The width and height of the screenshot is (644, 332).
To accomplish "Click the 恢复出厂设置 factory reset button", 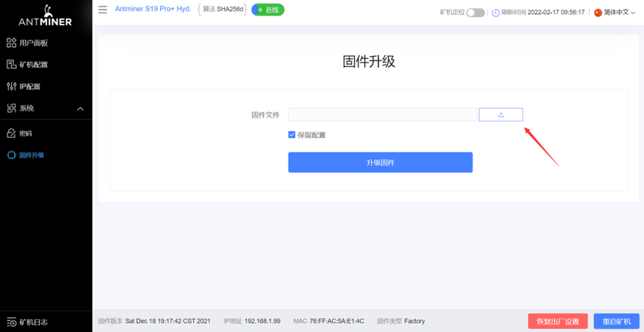I will (x=558, y=322).
